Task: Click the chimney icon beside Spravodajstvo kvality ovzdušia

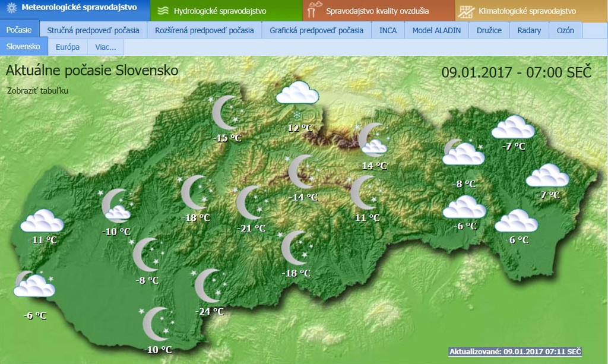Action: pos(315,11)
